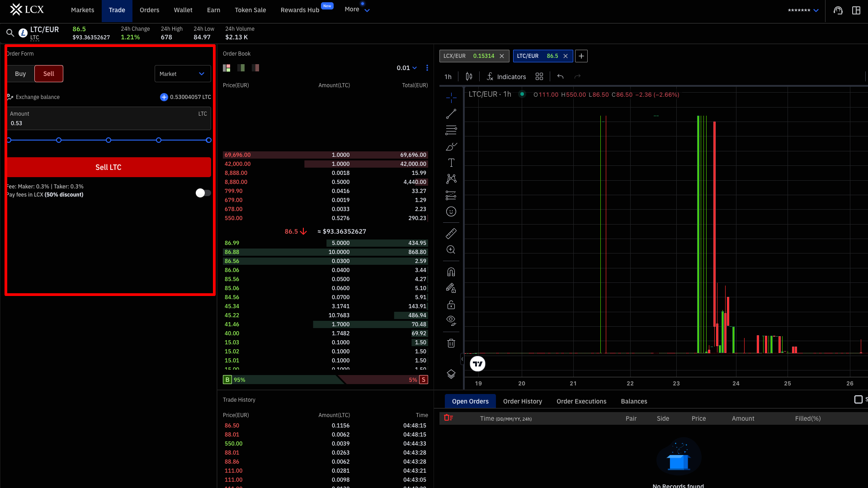Open the Earn page

pyautogui.click(x=214, y=10)
